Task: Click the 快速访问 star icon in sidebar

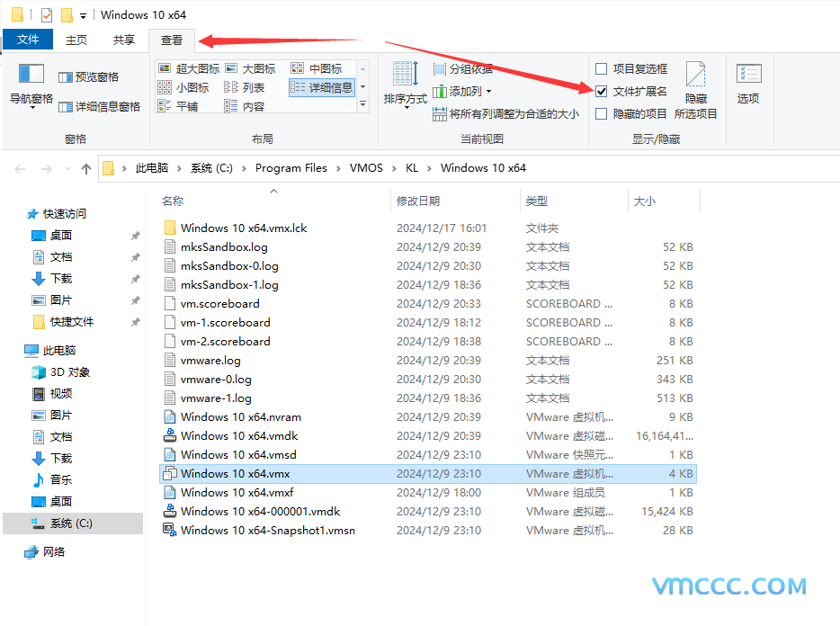Action: [x=32, y=214]
